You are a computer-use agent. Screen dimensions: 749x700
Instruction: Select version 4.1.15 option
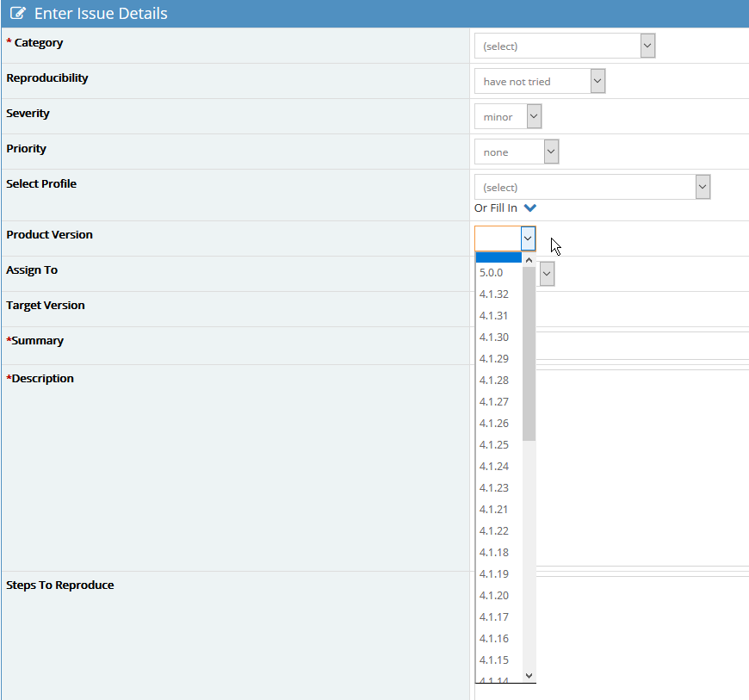494,660
